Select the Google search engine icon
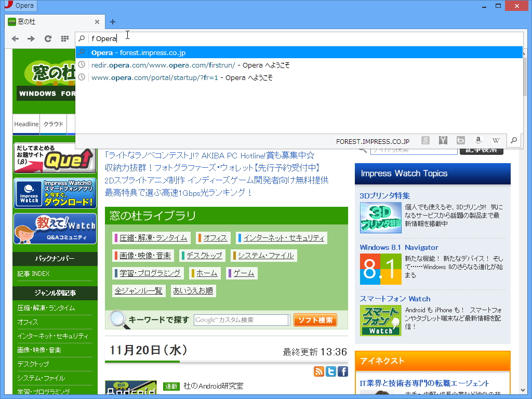 click(425, 140)
